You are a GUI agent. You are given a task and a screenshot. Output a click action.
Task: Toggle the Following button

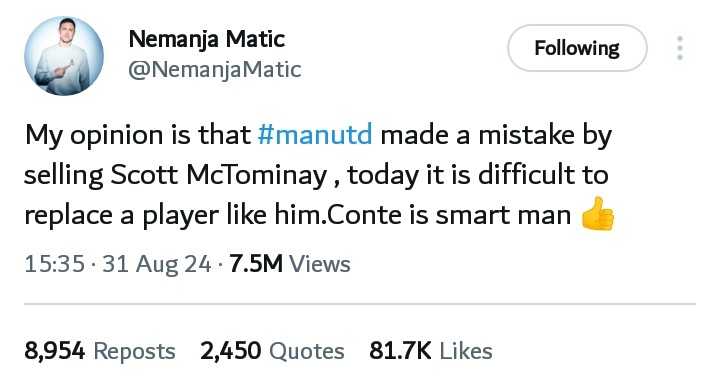pos(577,48)
